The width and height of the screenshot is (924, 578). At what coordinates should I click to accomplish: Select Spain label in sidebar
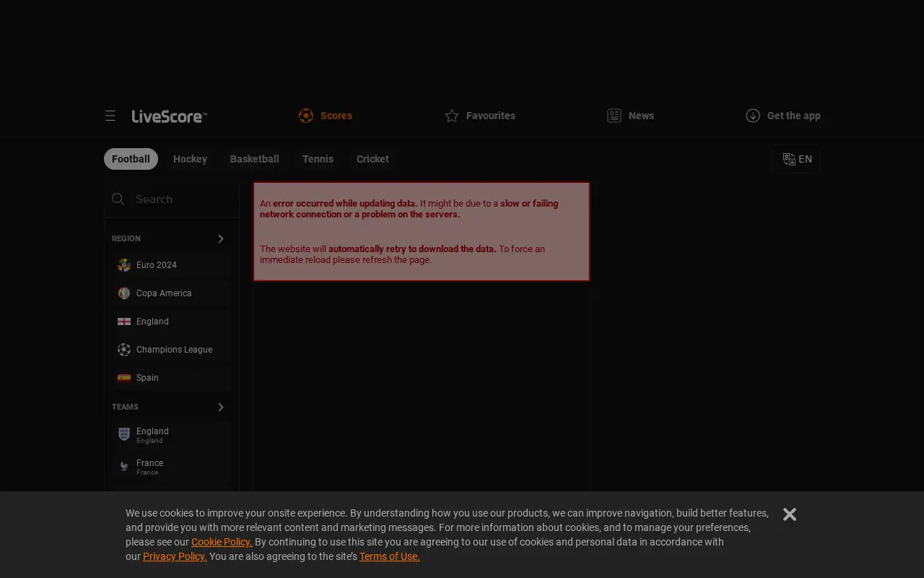[x=147, y=378]
